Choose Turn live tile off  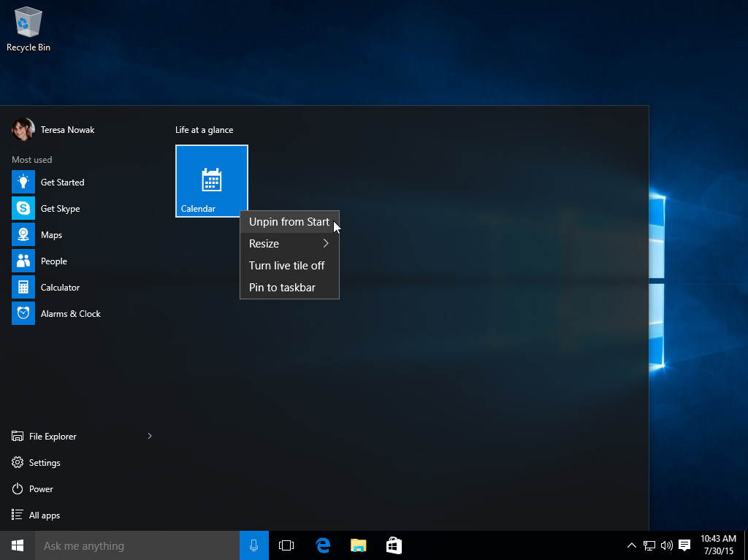289,266
